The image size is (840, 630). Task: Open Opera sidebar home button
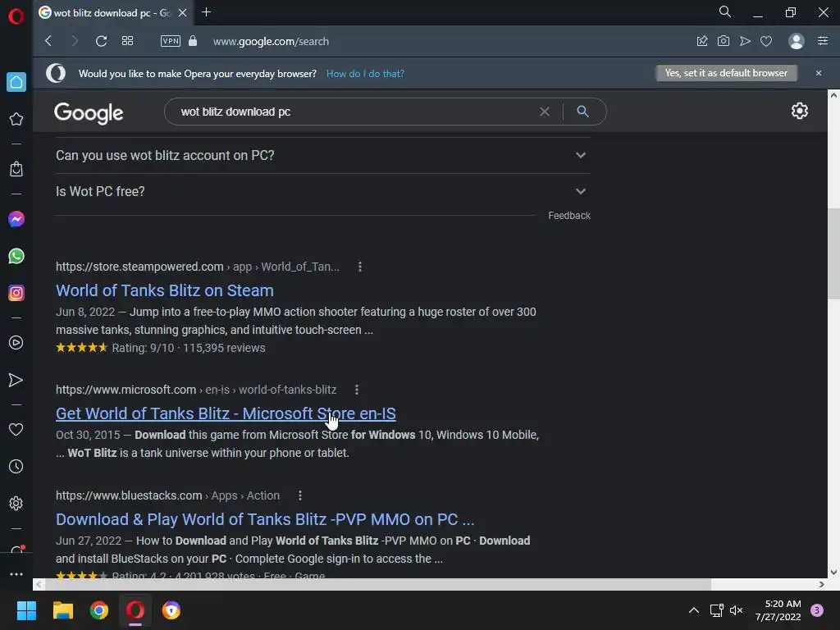16,82
